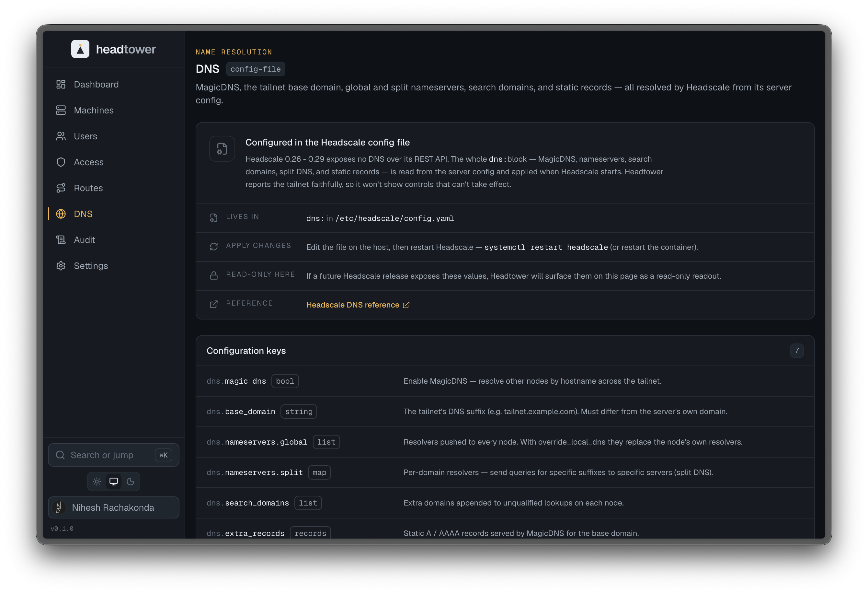Click the Machines server icon
The height and width of the screenshot is (593, 868).
point(61,110)
